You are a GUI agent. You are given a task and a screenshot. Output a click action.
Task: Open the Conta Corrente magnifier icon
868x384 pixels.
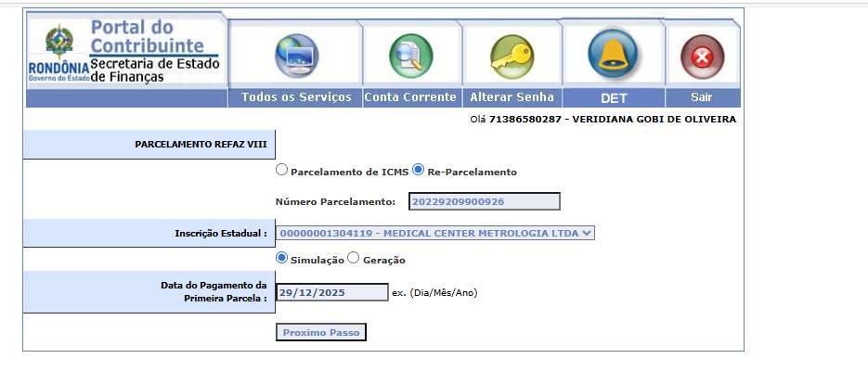[410, 56]
